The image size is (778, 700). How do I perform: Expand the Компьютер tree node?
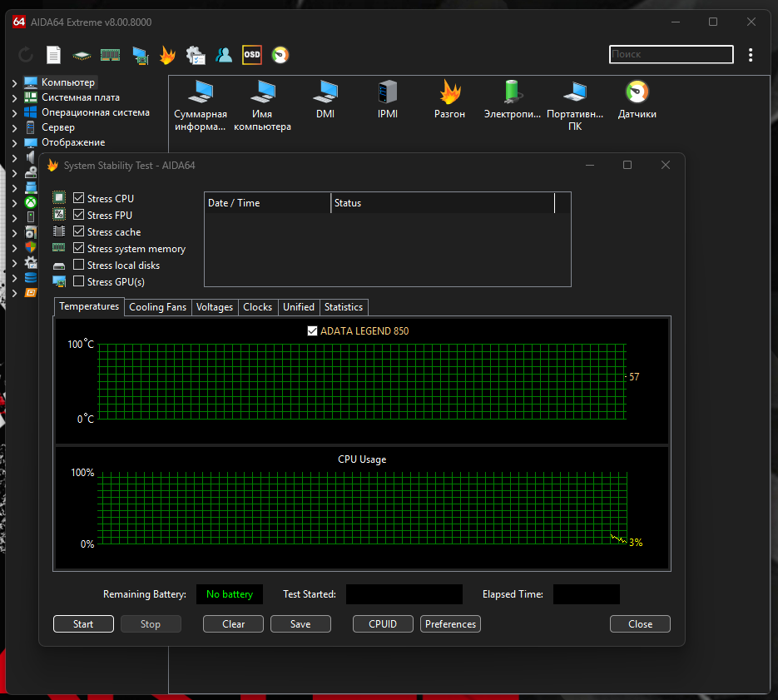tap(14, 83)
